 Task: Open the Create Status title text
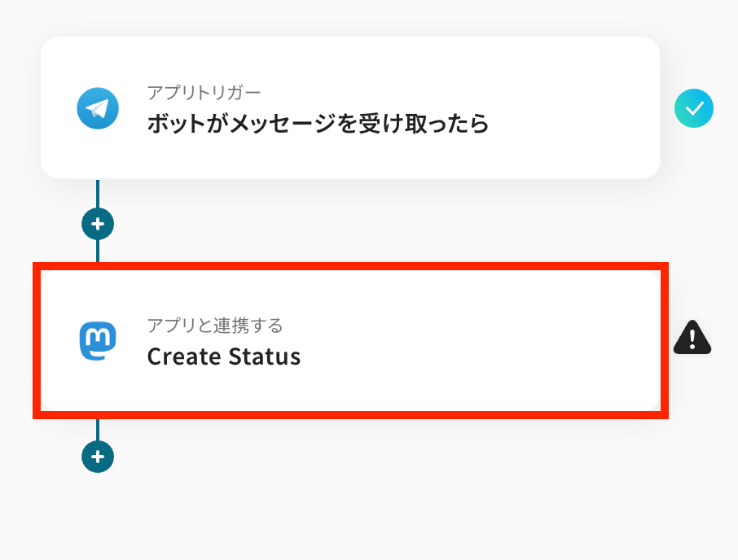223,357
